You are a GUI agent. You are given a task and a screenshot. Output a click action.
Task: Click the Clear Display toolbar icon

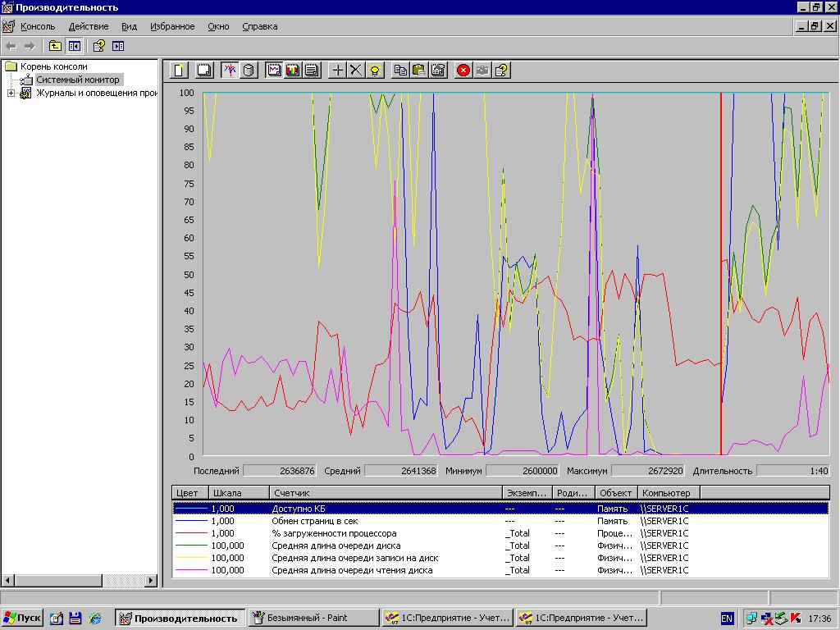click(204, 71)
